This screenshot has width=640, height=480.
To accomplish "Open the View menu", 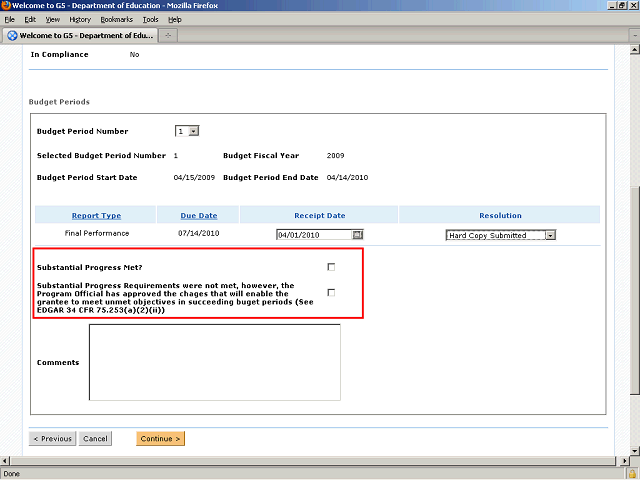I will tap(53, 20).
